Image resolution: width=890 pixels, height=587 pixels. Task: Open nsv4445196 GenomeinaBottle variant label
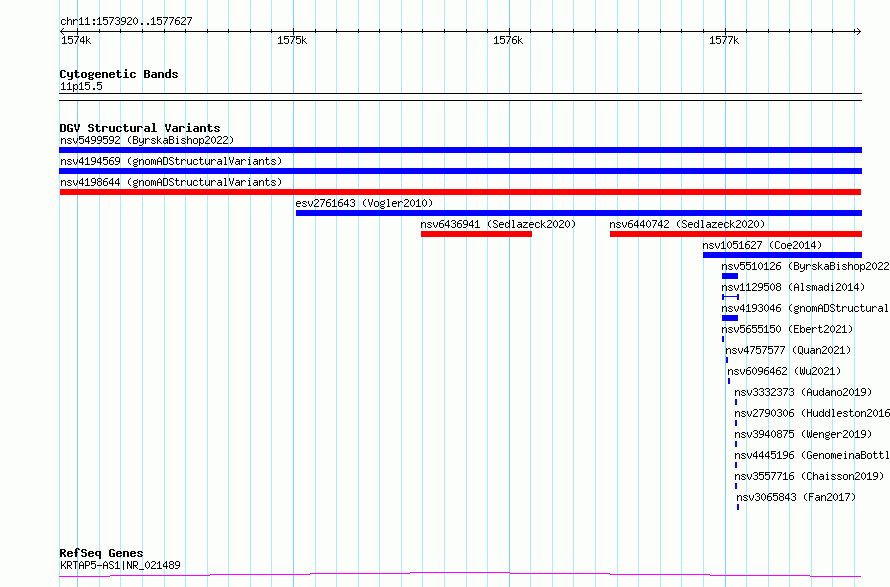pyautogui.click(x=812, y=455)
